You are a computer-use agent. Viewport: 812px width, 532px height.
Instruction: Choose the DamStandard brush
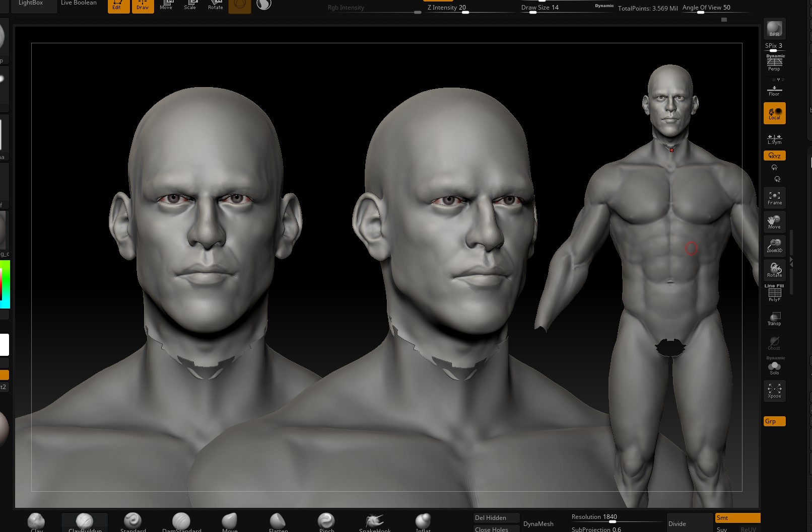click(x=181, y=522)
